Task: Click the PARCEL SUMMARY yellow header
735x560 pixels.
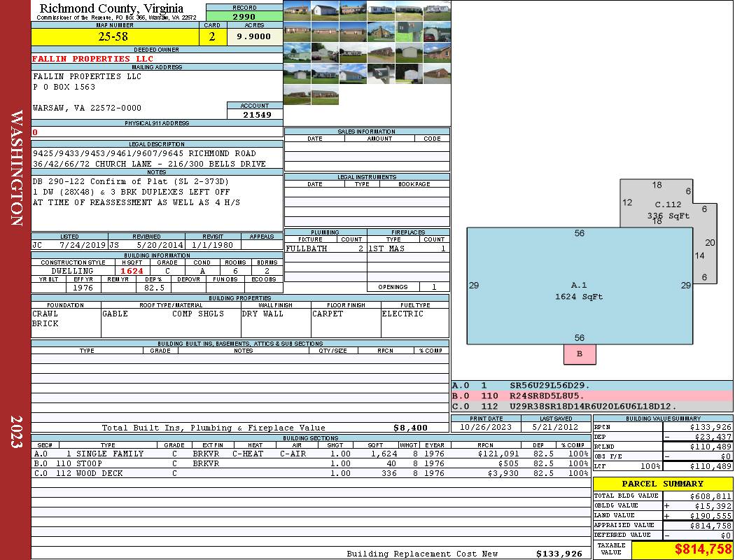Action: pos(662,484)
